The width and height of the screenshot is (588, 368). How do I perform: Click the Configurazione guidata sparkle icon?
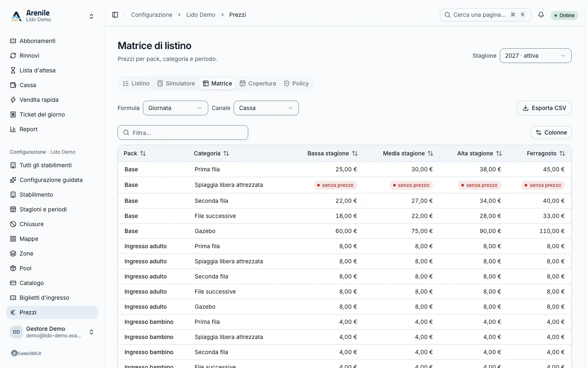pyautogui.click(x=13, y=180)
